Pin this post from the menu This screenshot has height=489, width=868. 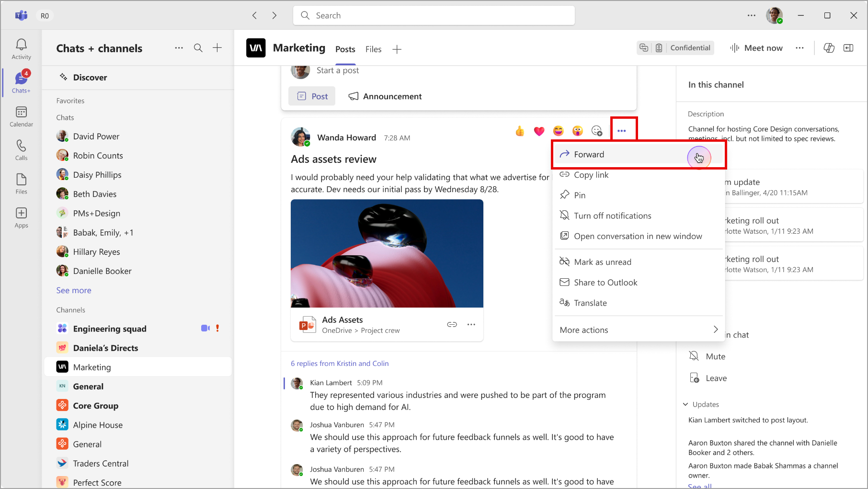(580, 195)
